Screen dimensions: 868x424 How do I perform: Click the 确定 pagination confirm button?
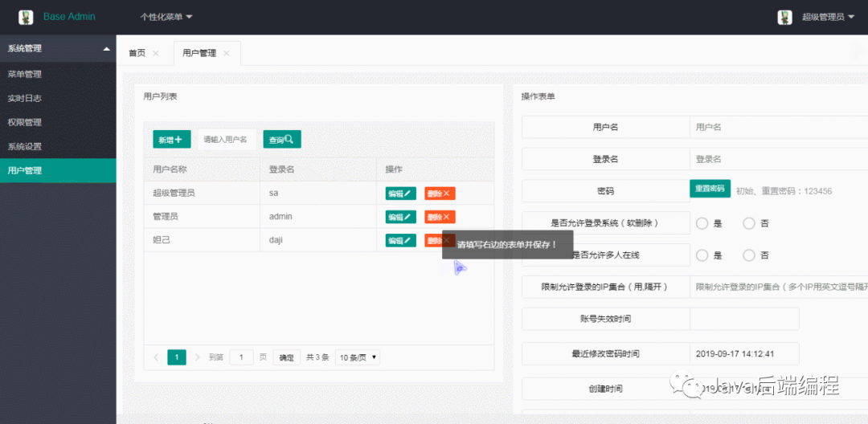287,357
